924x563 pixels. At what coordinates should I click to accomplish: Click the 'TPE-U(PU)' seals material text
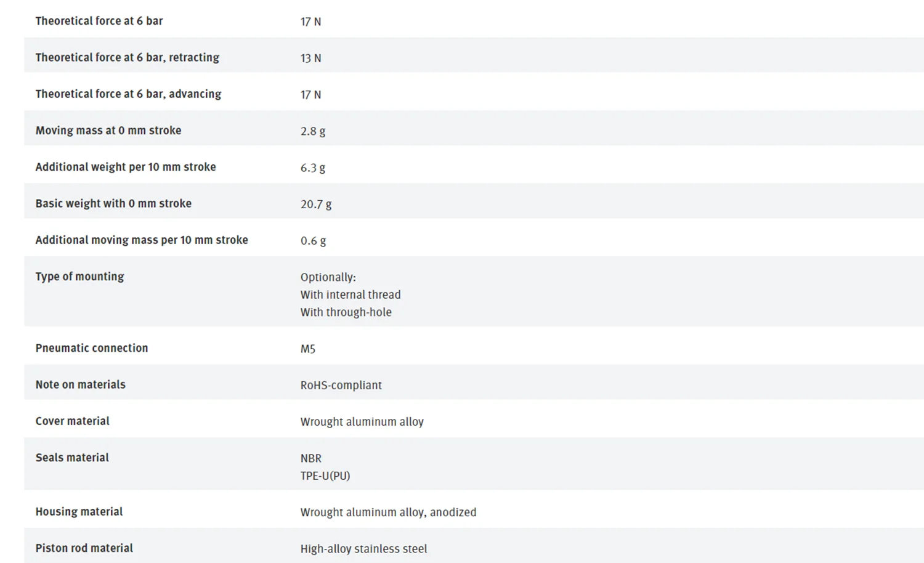click(x=325, y=476)
